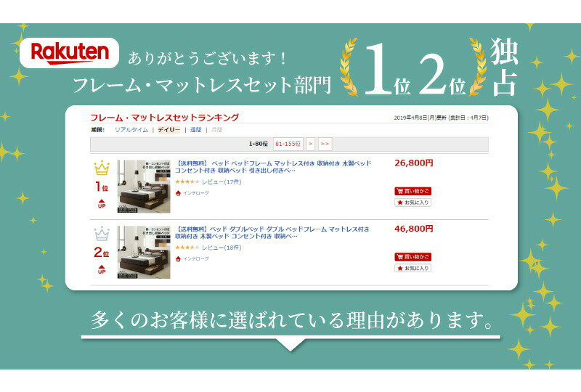581x392 pixels.
Task: Click the インテローグ shop icon in second listing
Action: tap(178, 258)
